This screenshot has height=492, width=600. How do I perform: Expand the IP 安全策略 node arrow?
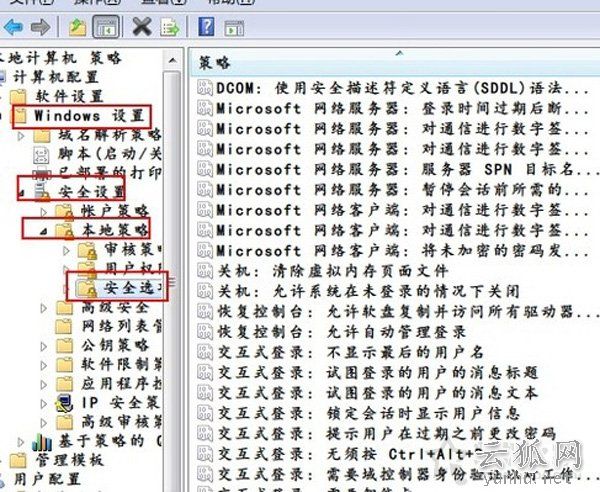click(44, 404)
